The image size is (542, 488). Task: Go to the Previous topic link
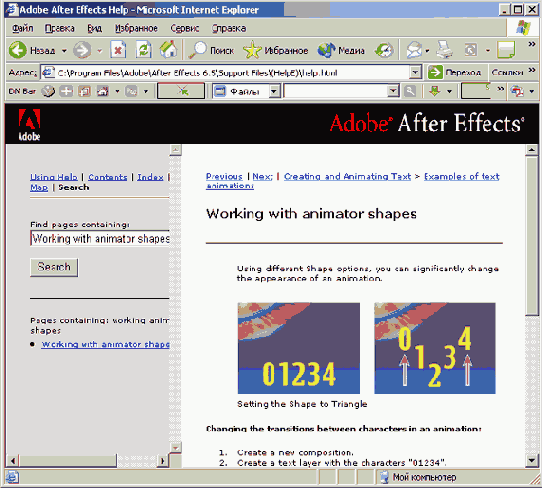224,176
